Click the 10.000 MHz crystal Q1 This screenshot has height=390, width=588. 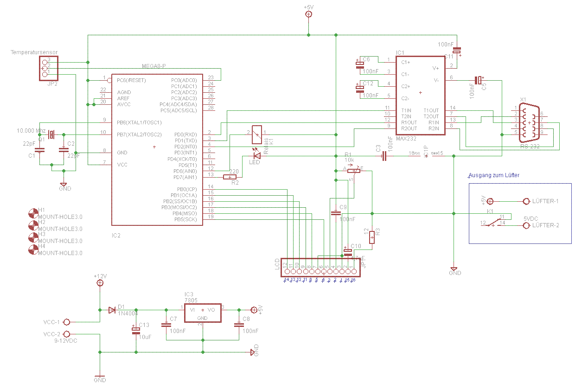(x=51, y=134)
